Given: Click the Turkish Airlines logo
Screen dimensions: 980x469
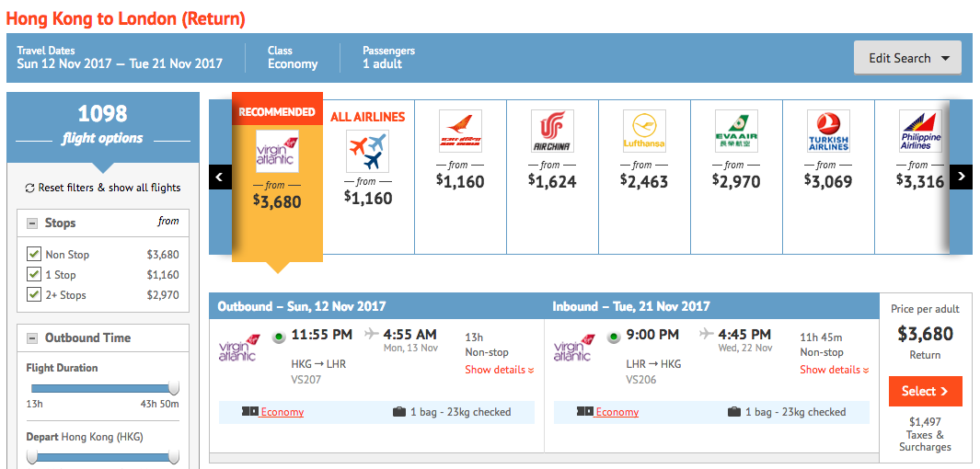Looking at the screenshot, I should (828, 132).
